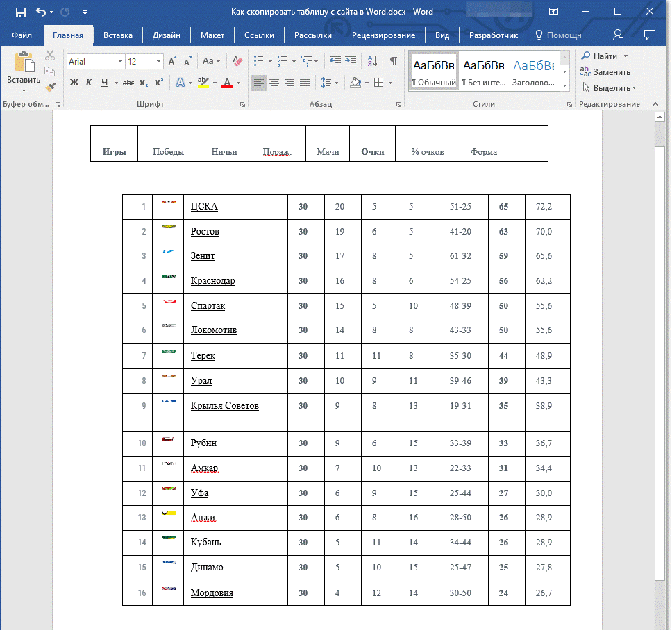Click the Increase Font Size icon
This screenshot has height=630, width=672.
172,61
